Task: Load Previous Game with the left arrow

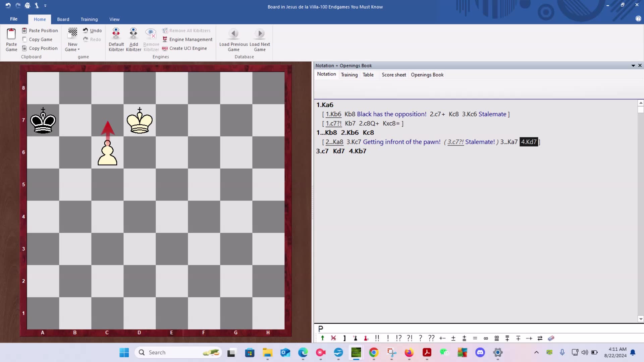Action: (x=233, y=34)
